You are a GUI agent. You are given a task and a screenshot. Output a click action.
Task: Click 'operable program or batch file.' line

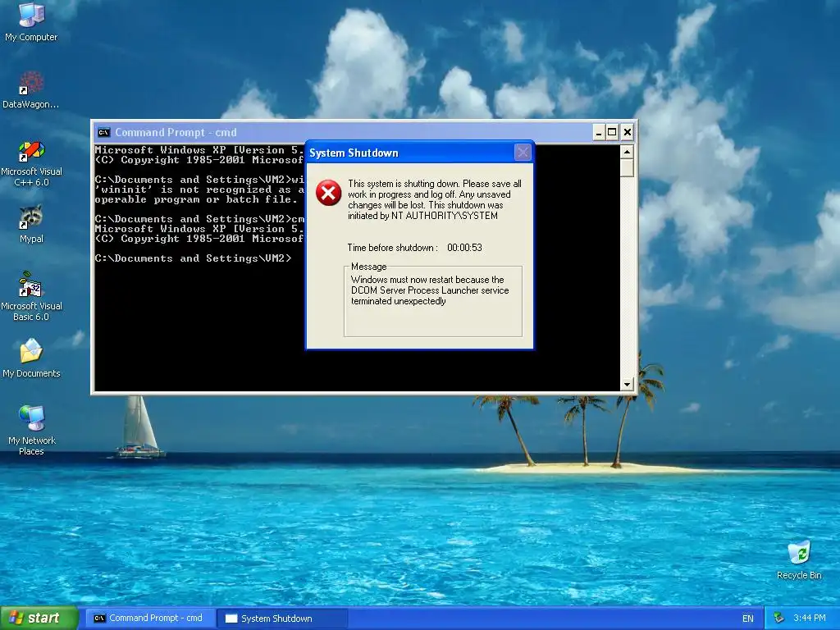coord(196,199)
